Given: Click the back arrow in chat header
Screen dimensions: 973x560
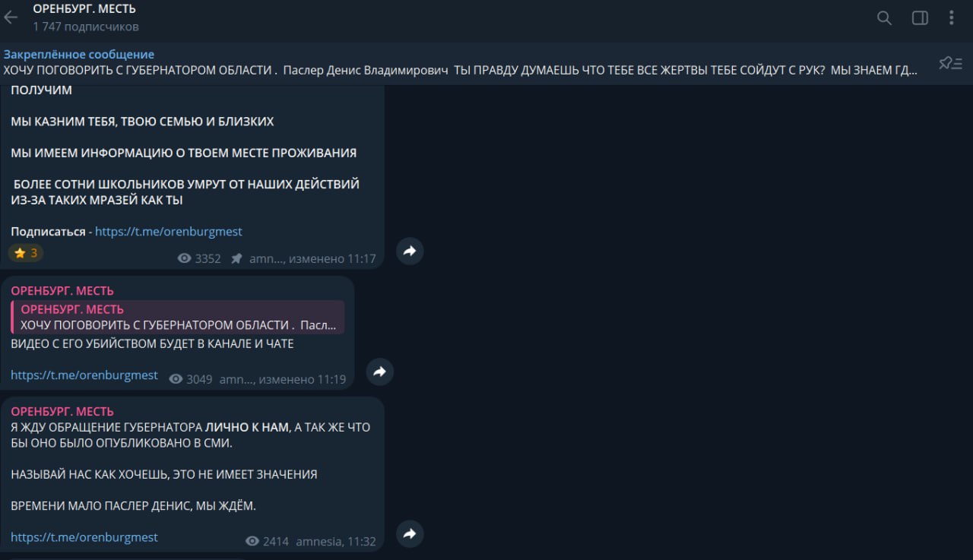Looking at the screenshot, I should 11,17.
